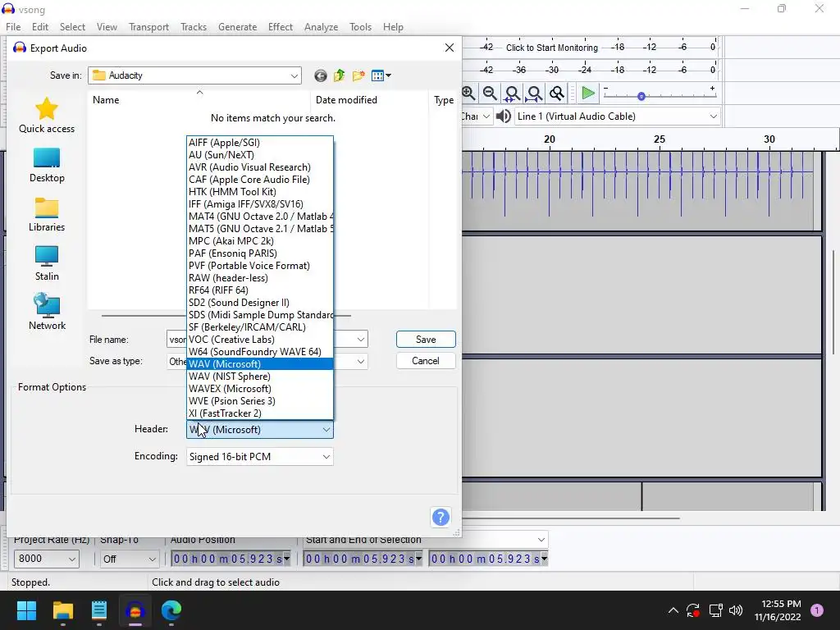Click the Save button
840x630 pixels.
click(426, 339)
